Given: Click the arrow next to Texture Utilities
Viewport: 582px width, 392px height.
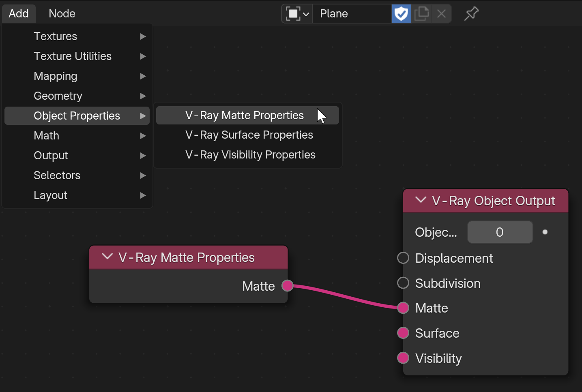Looking at the screenshot, I should 143,56.
